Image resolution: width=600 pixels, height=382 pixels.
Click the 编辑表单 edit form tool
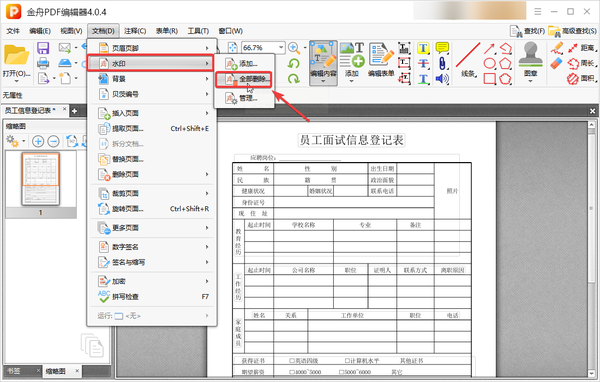(381, 60)
